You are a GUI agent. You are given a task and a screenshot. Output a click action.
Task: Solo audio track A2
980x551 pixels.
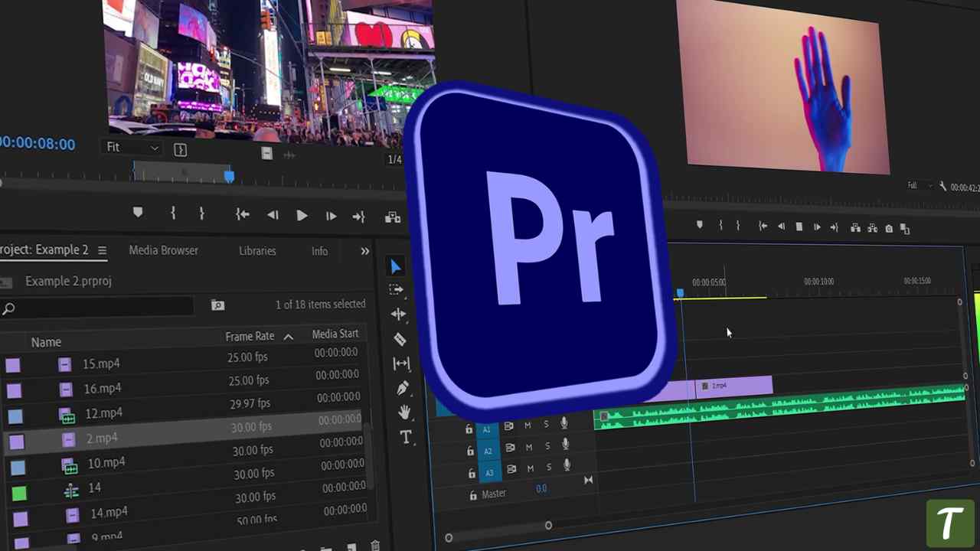[547, 446]
